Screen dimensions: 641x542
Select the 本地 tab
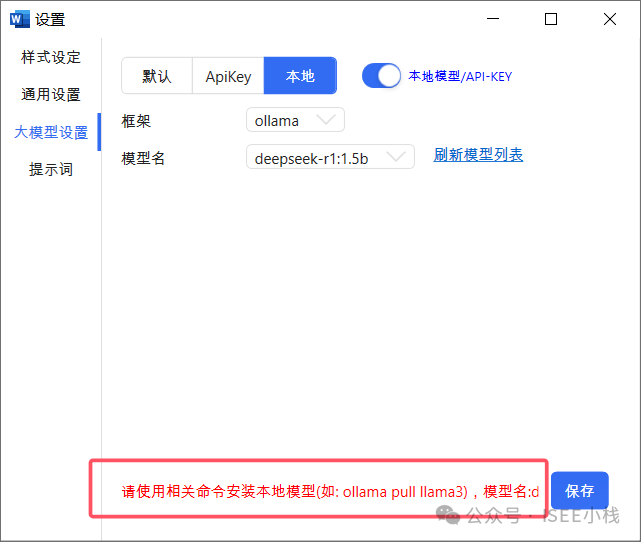(x=300, y=76)
